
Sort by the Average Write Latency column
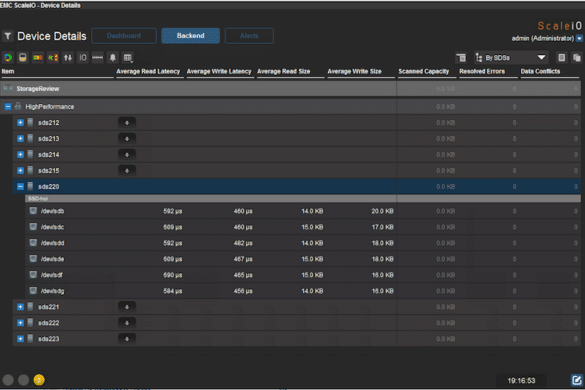[219, 71]
